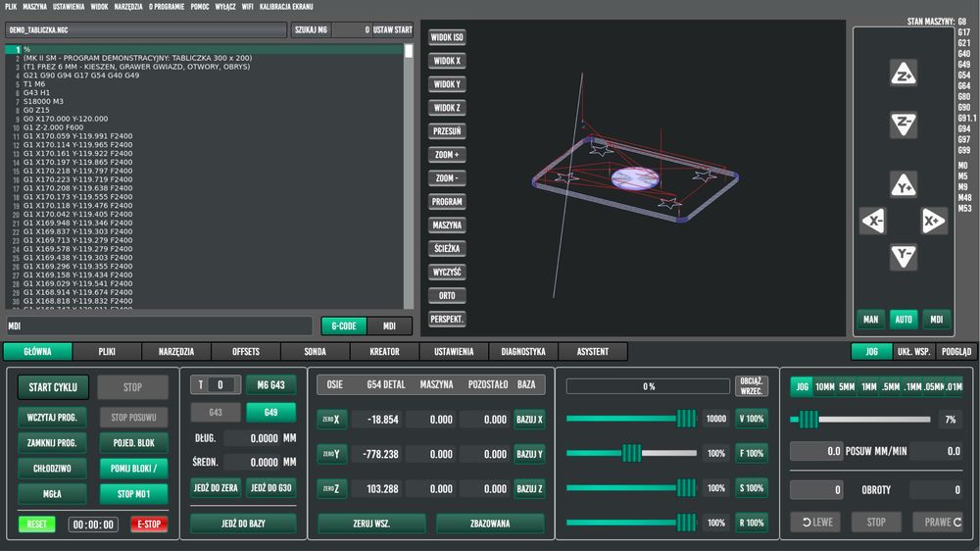Open the NARZĘDZIA menu
Screen dimensions: 980x551
128,6
